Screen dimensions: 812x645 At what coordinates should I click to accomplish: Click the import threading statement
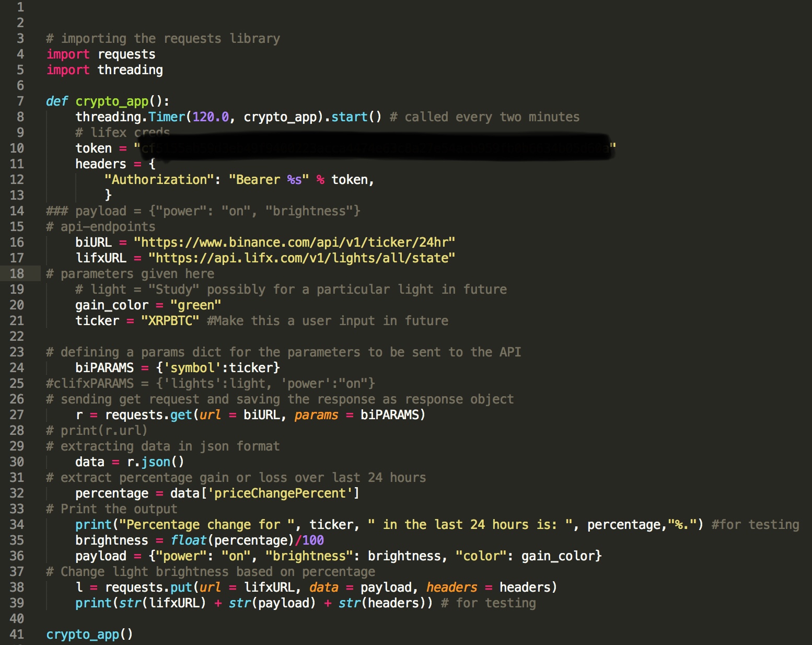point(104,70)
